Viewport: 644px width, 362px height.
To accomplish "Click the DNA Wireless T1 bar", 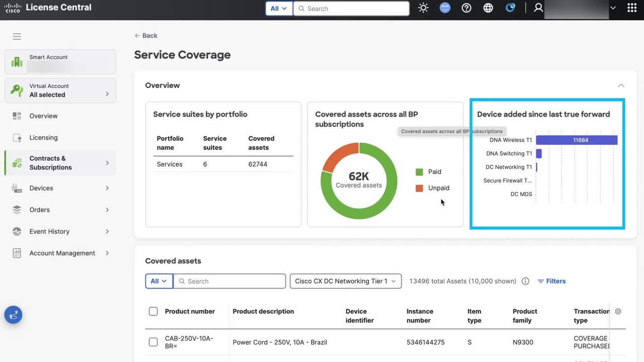I will pos(577,140).
